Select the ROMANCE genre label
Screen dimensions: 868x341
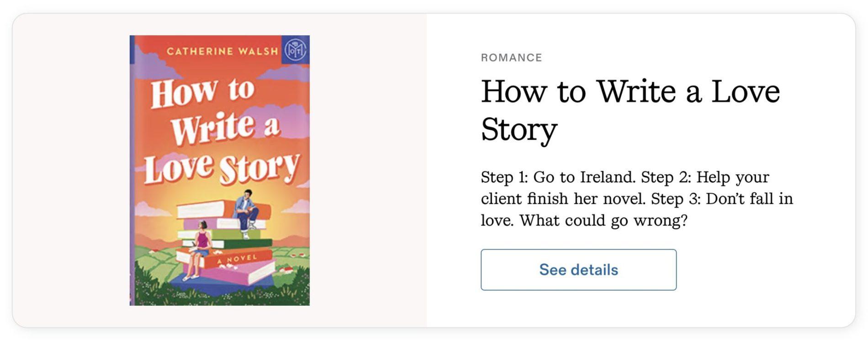[511, 58]
